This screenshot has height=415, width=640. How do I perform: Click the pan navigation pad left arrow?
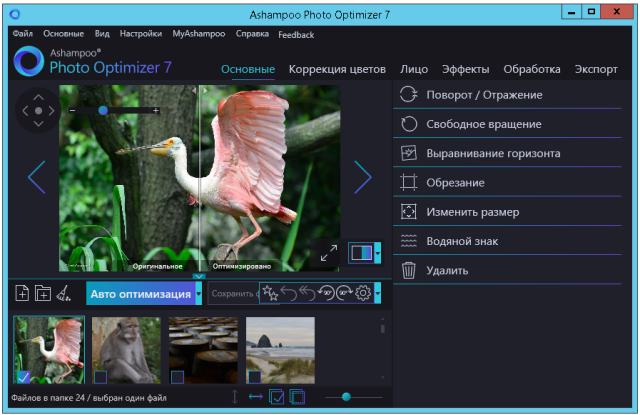point(25,111)
